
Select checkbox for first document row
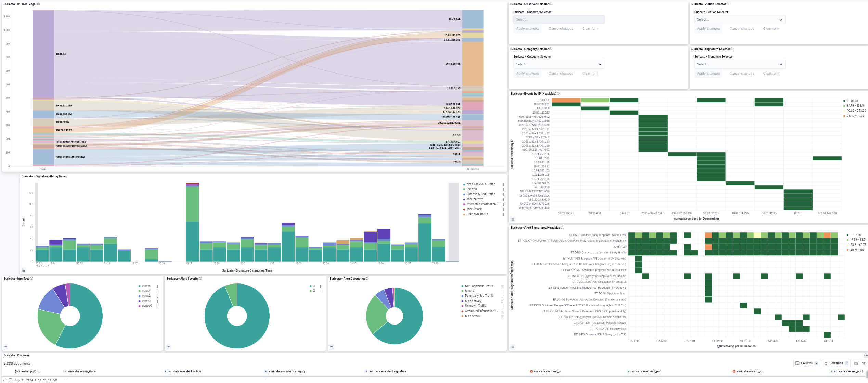point(11,380)
